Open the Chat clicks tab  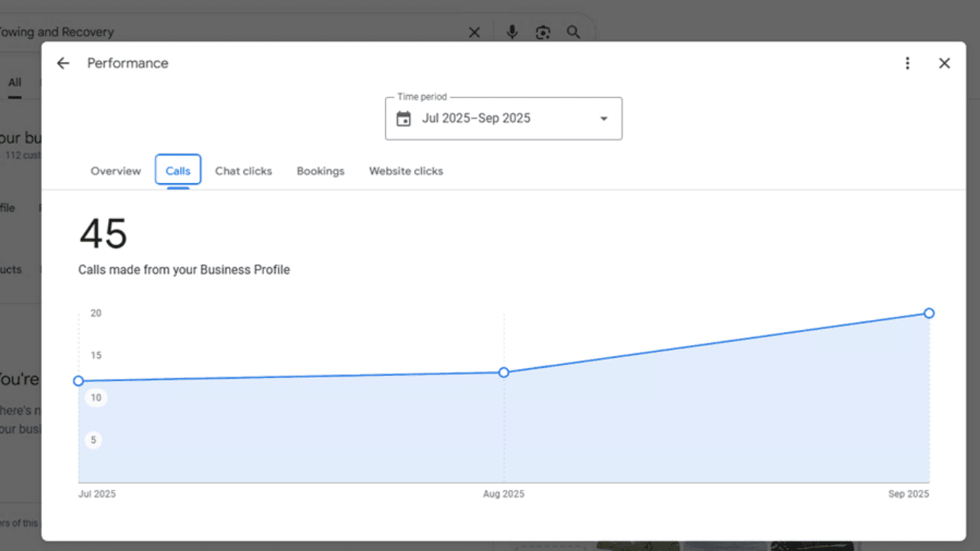click(243, 171)
